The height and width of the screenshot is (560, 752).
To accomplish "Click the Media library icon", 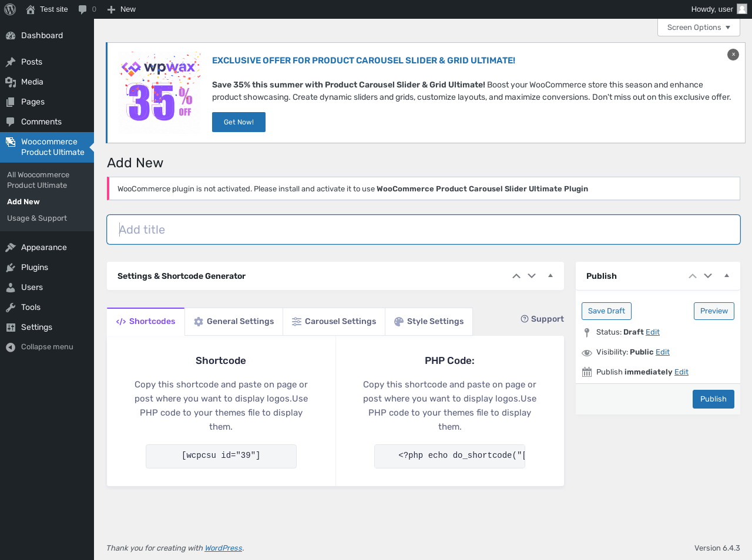I will click(x=11, y=82).
